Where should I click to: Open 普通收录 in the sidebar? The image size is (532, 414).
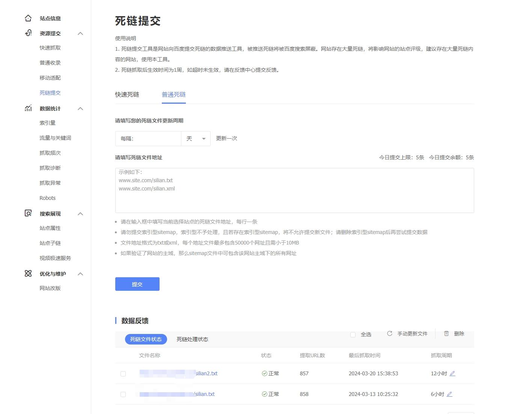pos(50,63)
